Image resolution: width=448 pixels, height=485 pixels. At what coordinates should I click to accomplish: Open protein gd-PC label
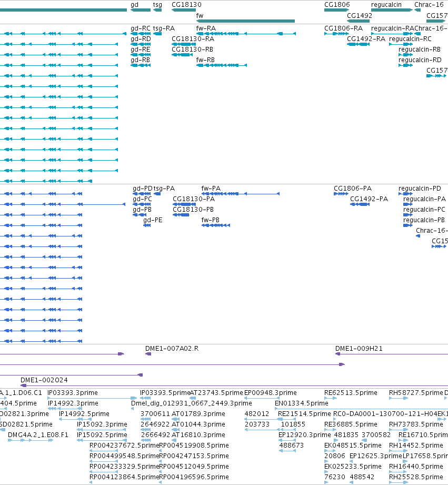coord(142,199)
